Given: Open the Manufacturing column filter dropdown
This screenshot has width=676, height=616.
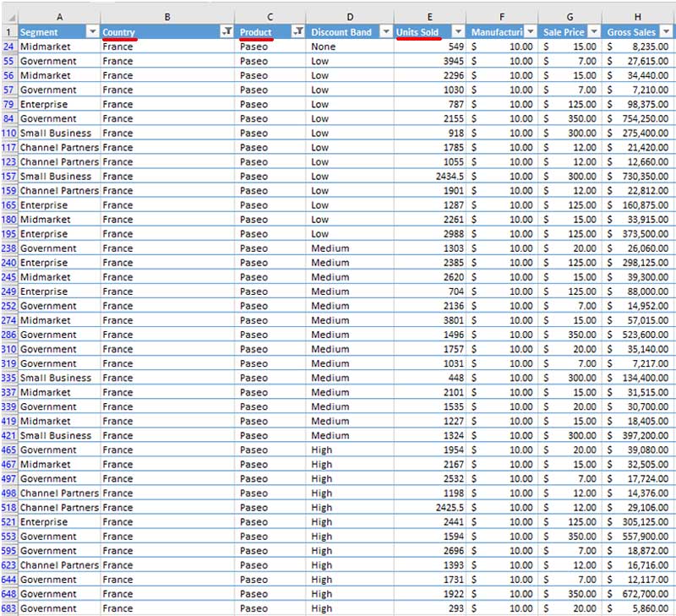Looking at the screenshot, I should (x=531, y=30).
